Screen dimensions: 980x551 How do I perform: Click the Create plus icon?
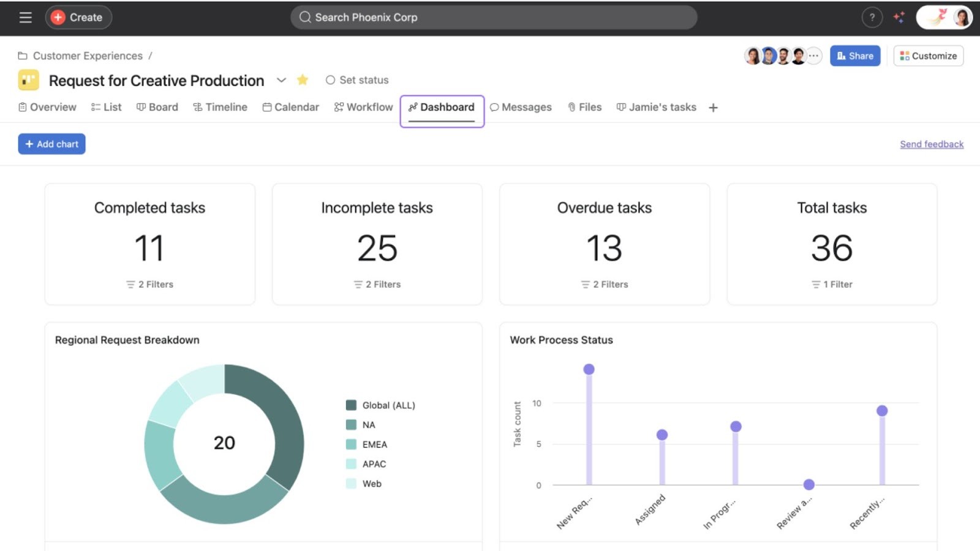[58, 17]
